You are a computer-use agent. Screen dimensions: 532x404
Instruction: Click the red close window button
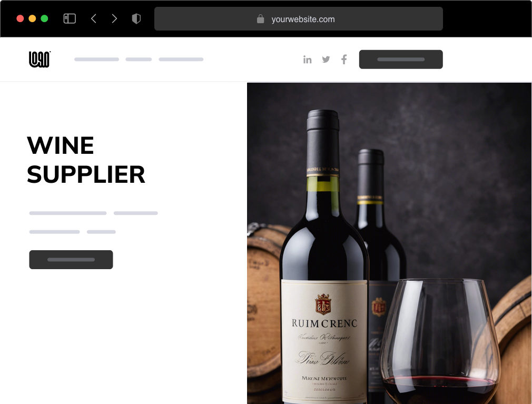(x=20, y=18)
